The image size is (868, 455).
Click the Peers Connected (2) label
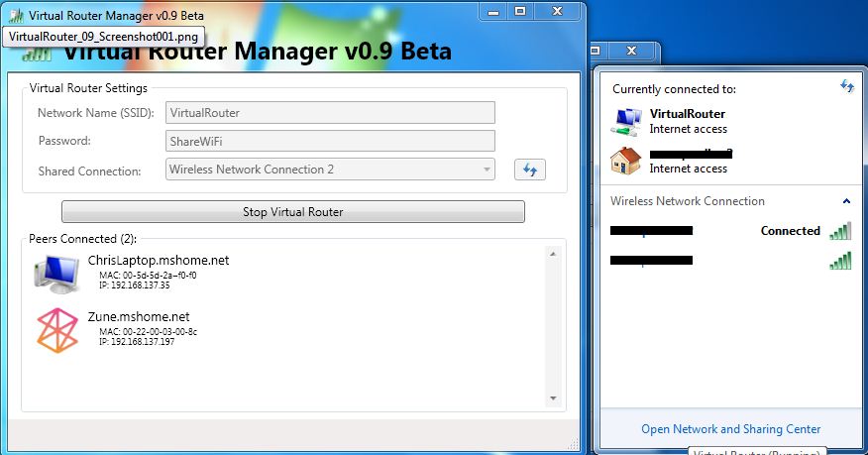point(82,239)
